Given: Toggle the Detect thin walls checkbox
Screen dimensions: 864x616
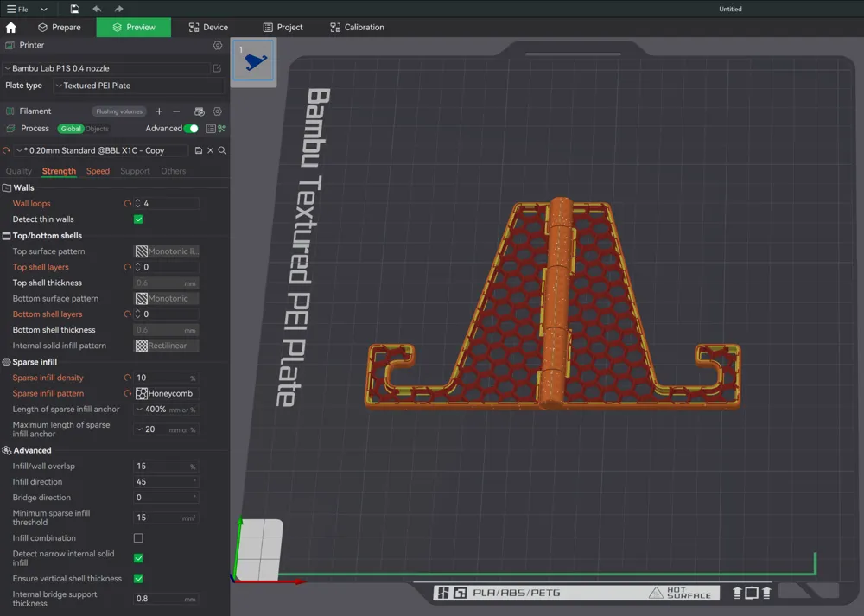Looking at the screenshot, I should (138, 219).
